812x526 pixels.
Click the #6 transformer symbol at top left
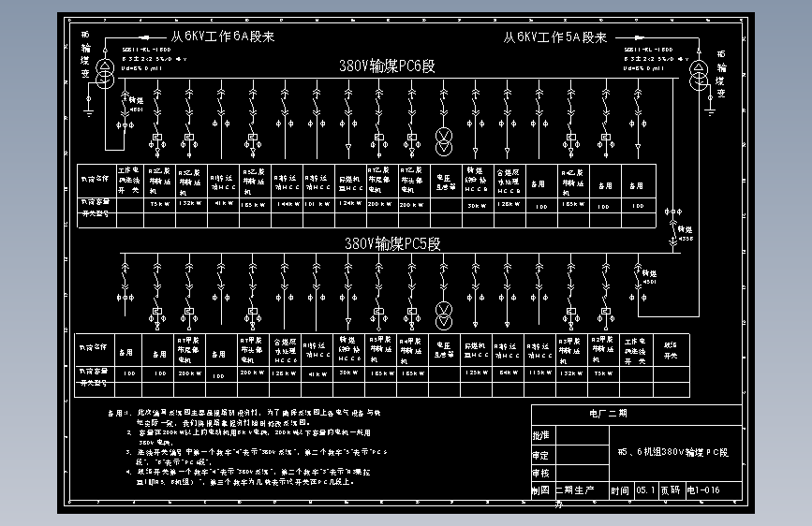point(105,74)
